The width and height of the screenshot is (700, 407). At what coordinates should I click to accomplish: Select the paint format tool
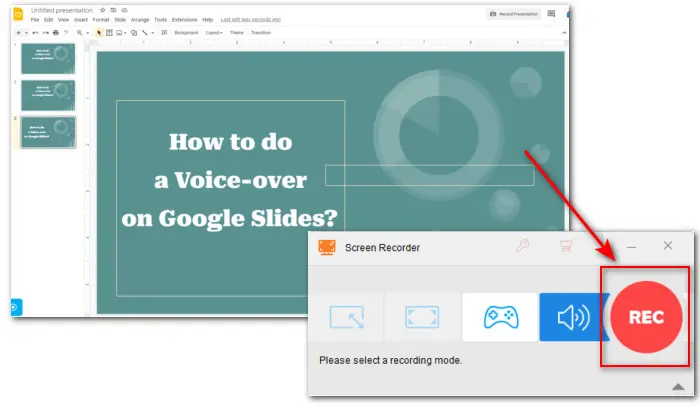coord(66,33)
